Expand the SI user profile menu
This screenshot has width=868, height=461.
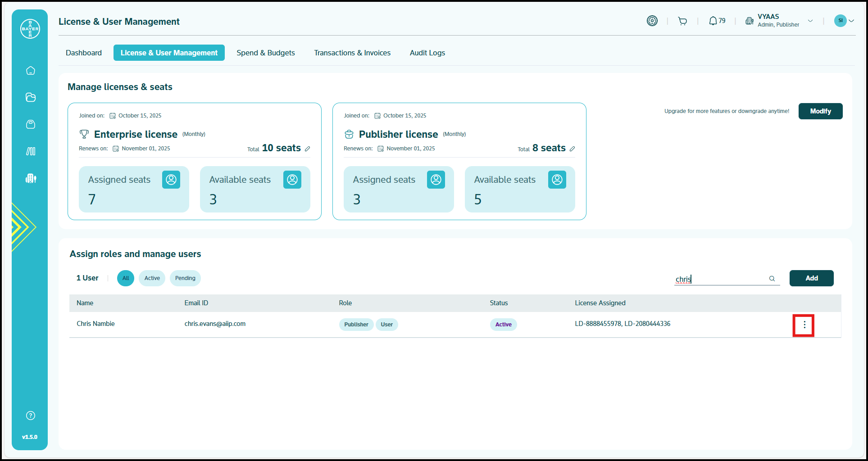(x=851, y=21)
